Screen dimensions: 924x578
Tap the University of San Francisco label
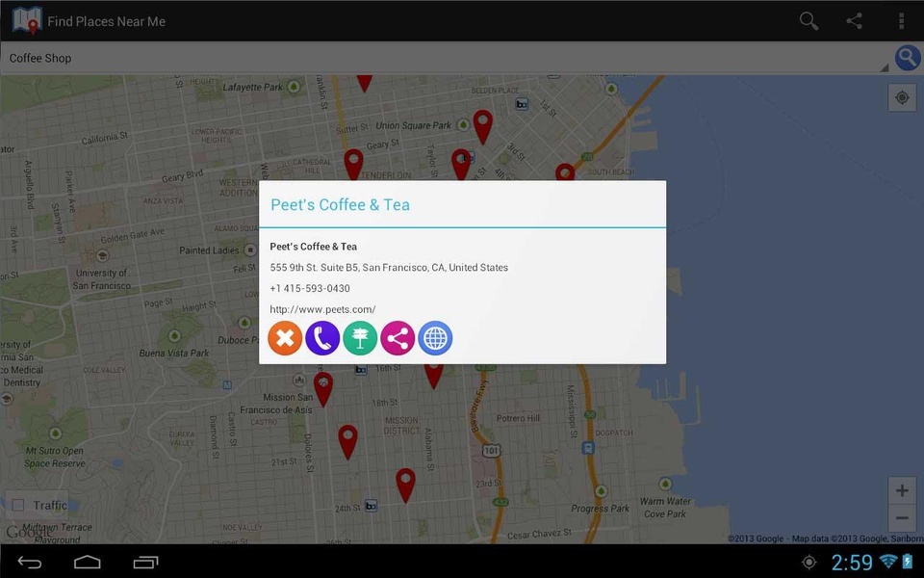coord(101,279)
